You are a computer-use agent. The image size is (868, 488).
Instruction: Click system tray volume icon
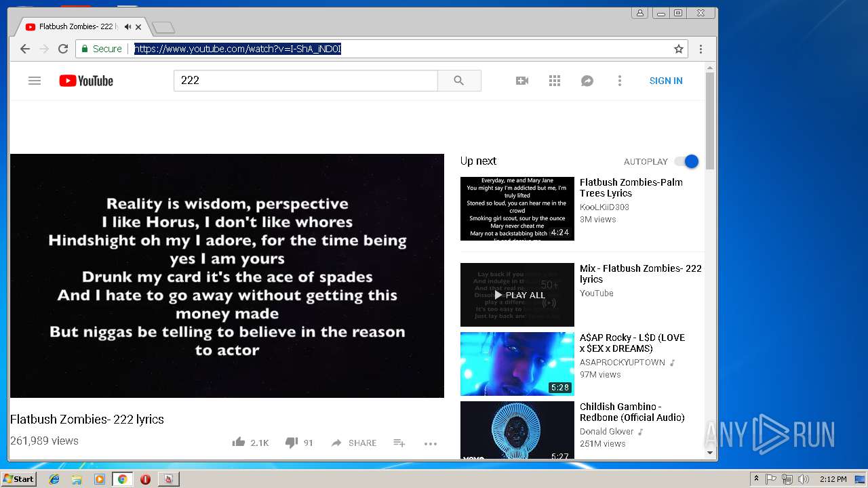coord(804,479)
